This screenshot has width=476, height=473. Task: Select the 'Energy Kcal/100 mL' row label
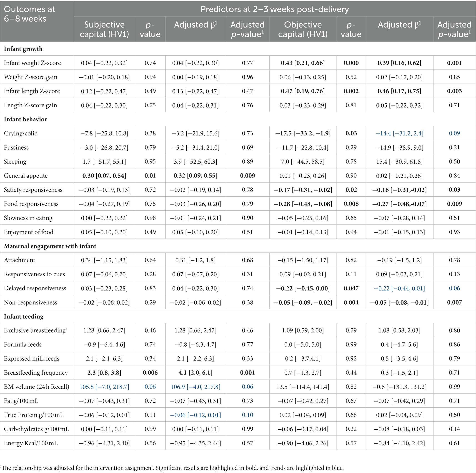[31, 443]
